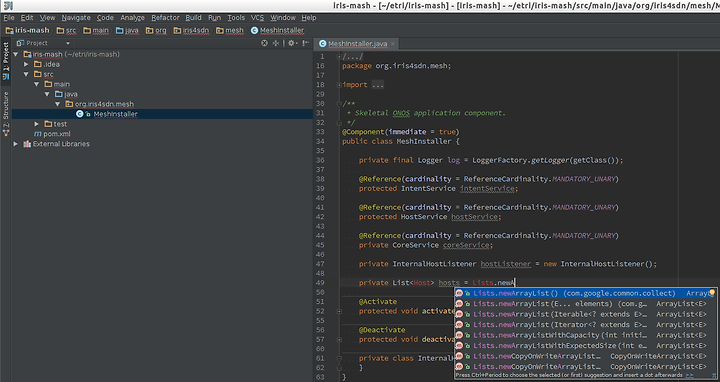Viewport: 720px width, 382px height.
Task: Click Structure stripe icon on left edge
Action: pos(6,133)
